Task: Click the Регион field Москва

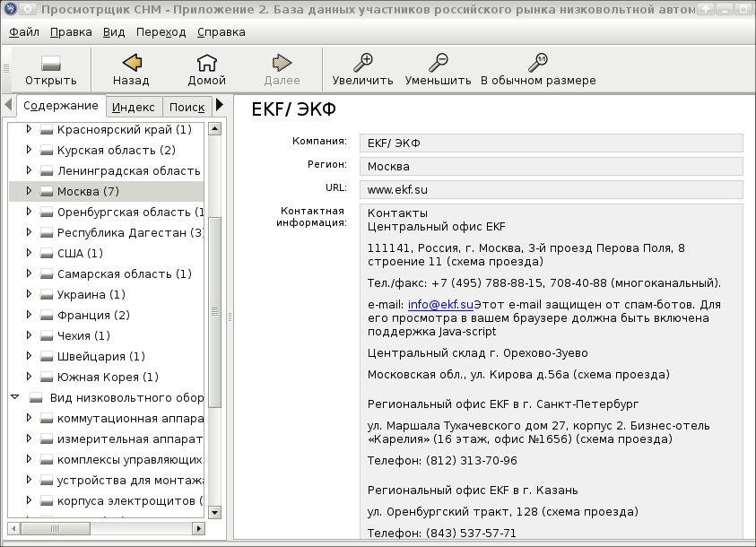Action: pos(552,166)
